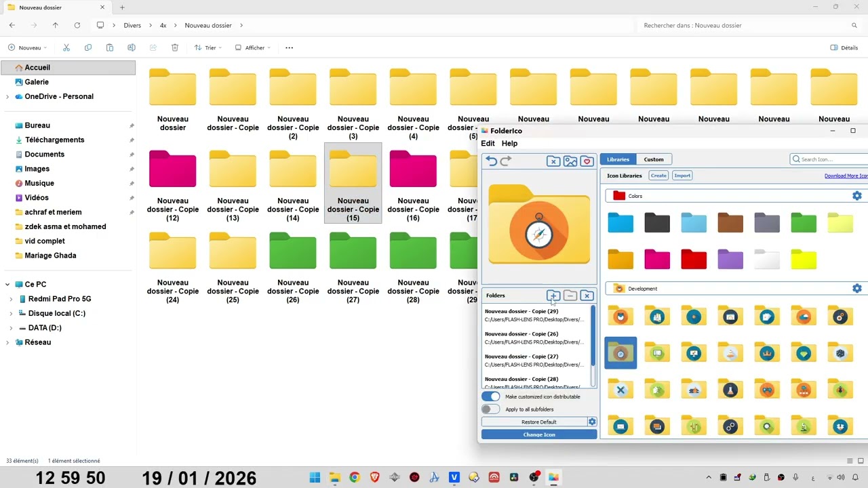
Task: Open Development library settings gear
Action: click(x=857, y=289)
